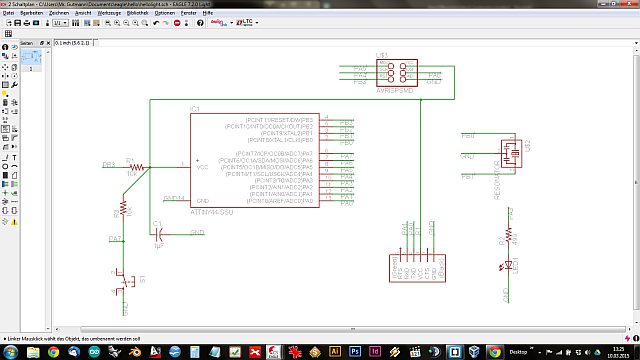This screenshot has width=640, height=360.
Task: Open the Bearbeiten menu
Action: (31, 13)
